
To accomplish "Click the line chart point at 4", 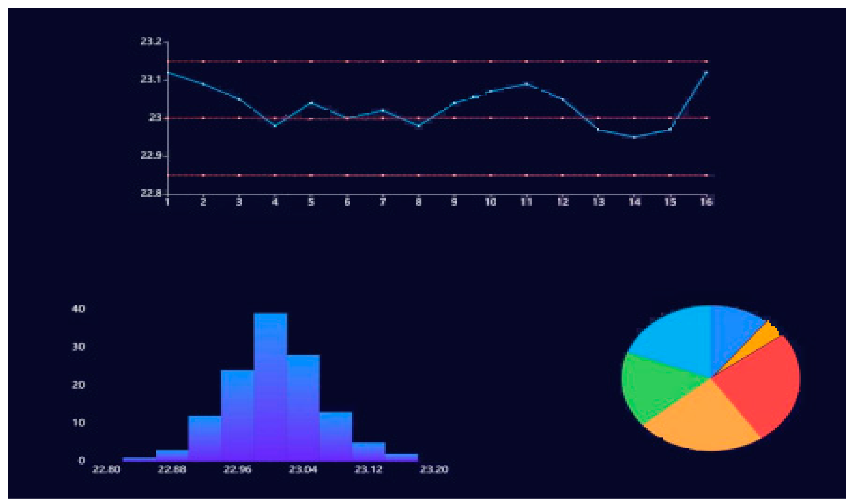I will [x=275, y=126].
